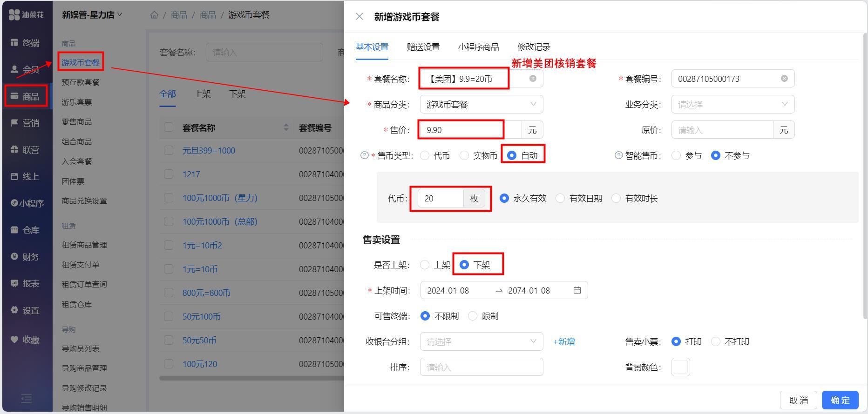Open 预存款套餐 in the submenu

[81, 82]
